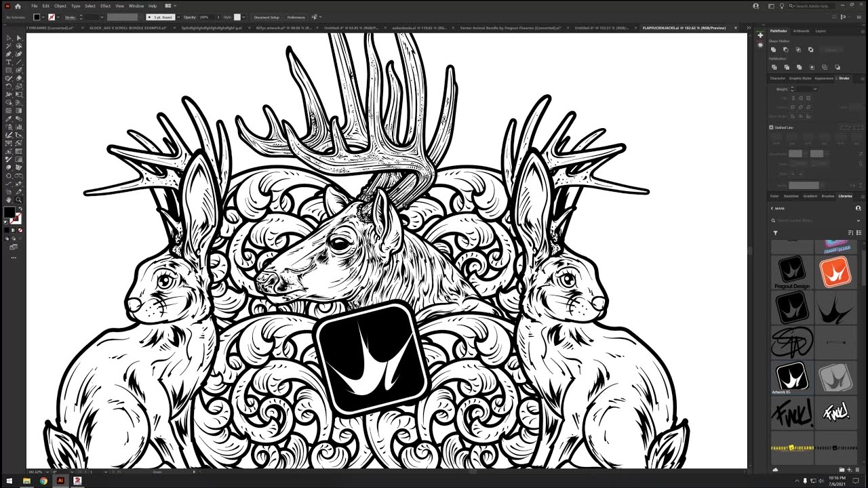Select the Rectangle shape tool
868x488 pixels.
8,70
